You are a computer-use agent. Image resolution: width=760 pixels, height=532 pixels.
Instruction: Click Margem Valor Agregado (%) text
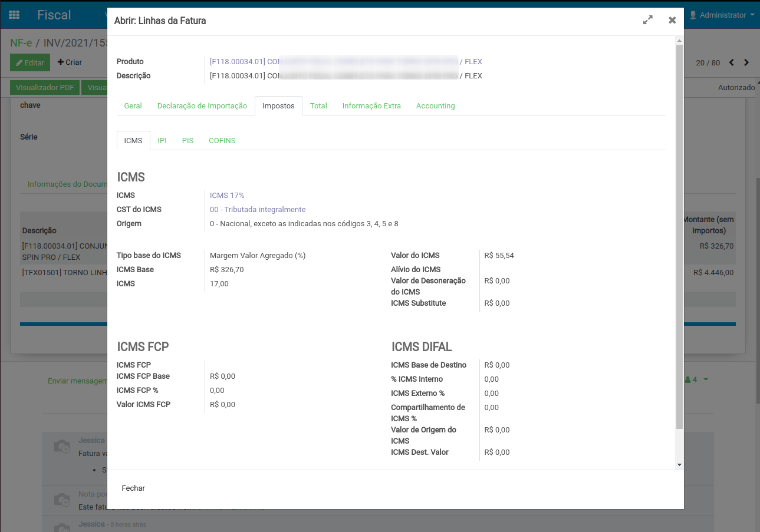click(258, 255)
